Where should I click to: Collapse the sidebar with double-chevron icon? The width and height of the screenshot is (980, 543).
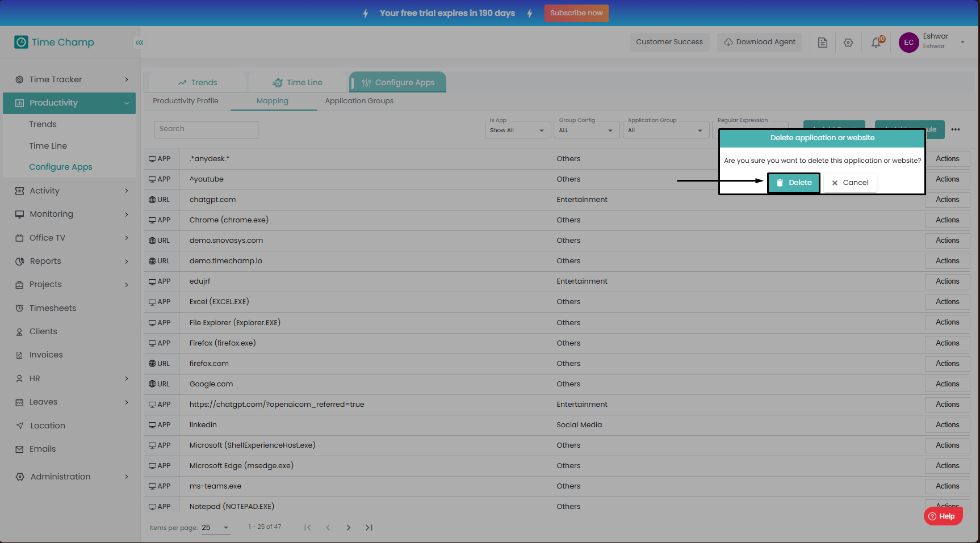click(139, 43)
